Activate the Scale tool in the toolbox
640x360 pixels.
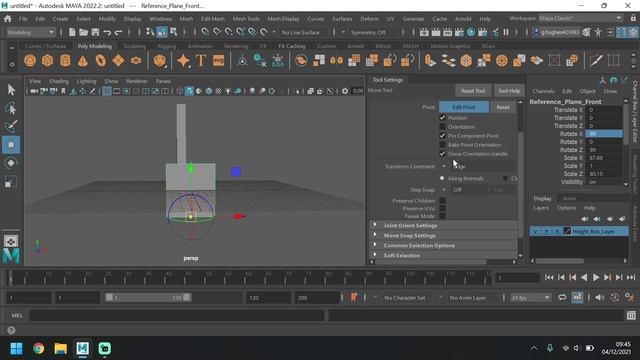tap(11, 182)
